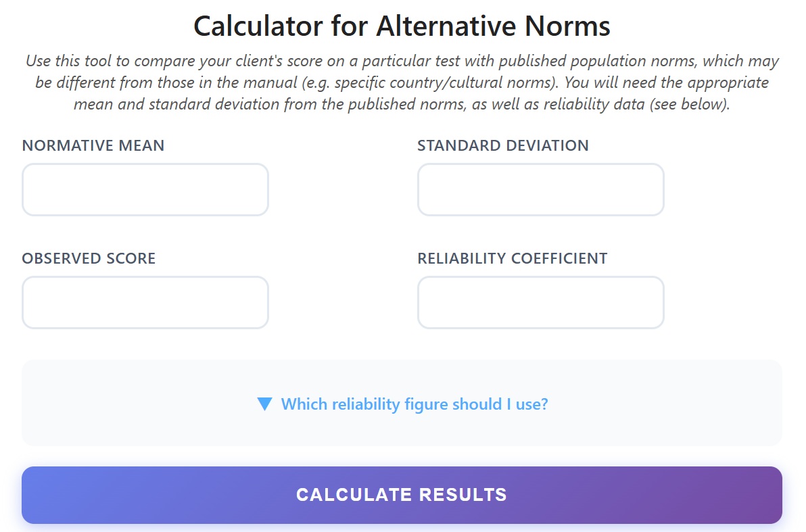The width and height of the screenshot is (806, 532).
Task: Click the Normative Mean label
Action: (93, 145)
